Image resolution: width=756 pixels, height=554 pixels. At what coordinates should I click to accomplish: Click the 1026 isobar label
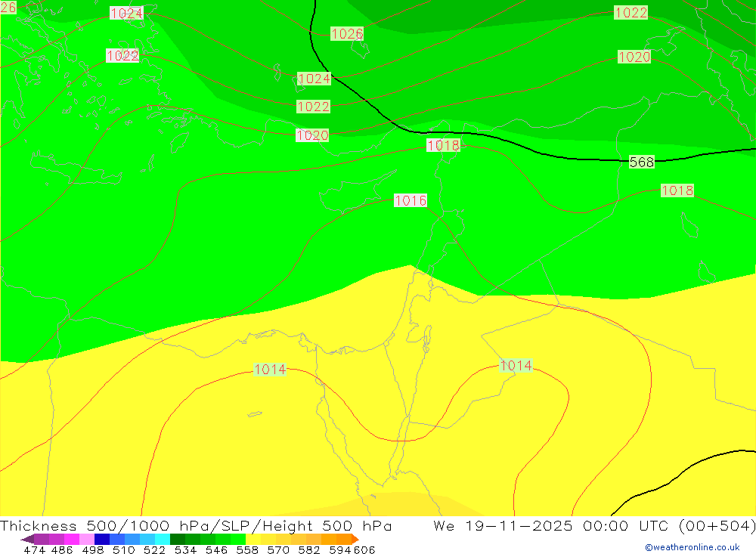(x=347, y=34)
